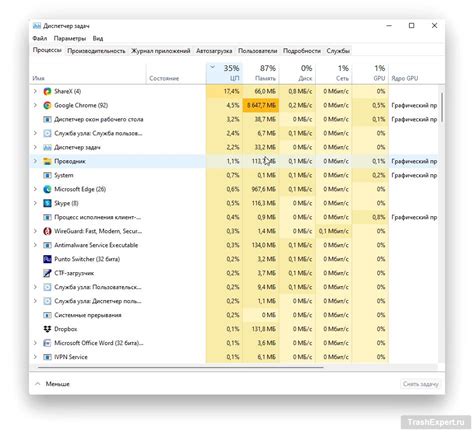Click the Снять задачу button
This screenshot has width=474, height=432.
(420, 384)
